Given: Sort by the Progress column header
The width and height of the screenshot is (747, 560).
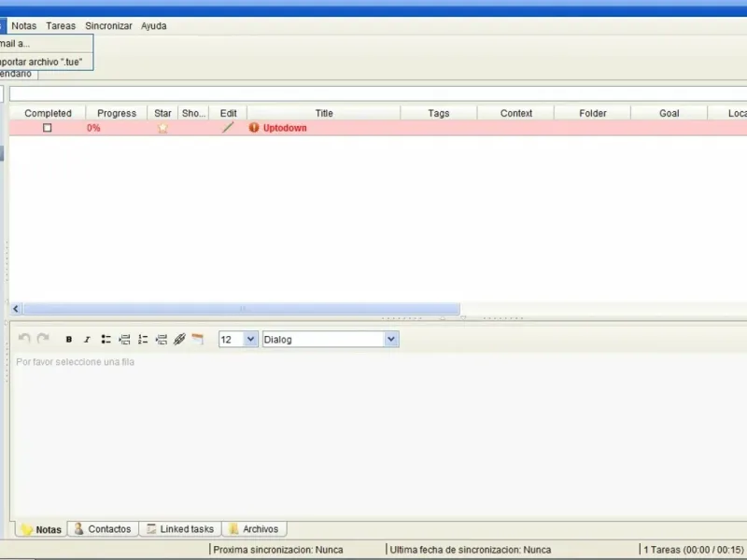Looking at the screenshot, I should [117, 113].
